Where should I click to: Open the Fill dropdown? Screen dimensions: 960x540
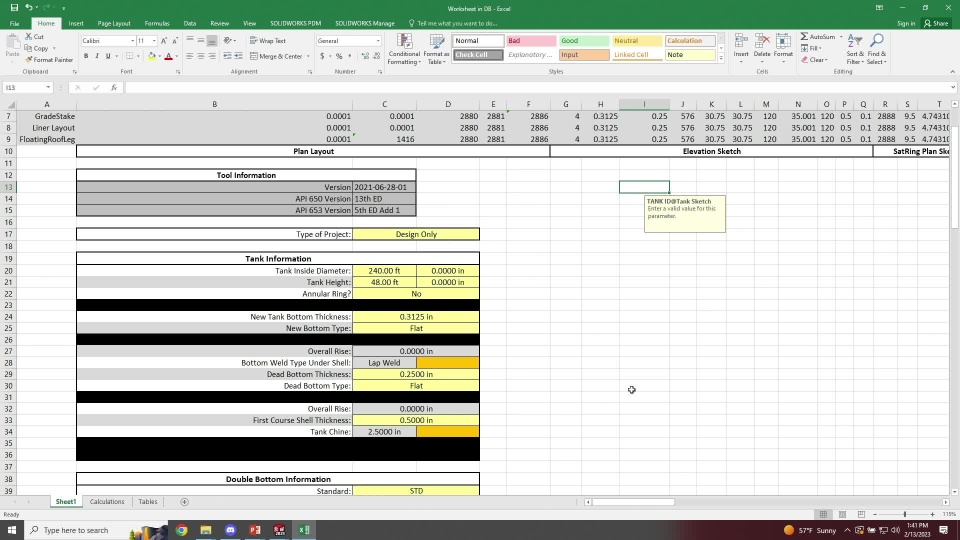[811, 48]
